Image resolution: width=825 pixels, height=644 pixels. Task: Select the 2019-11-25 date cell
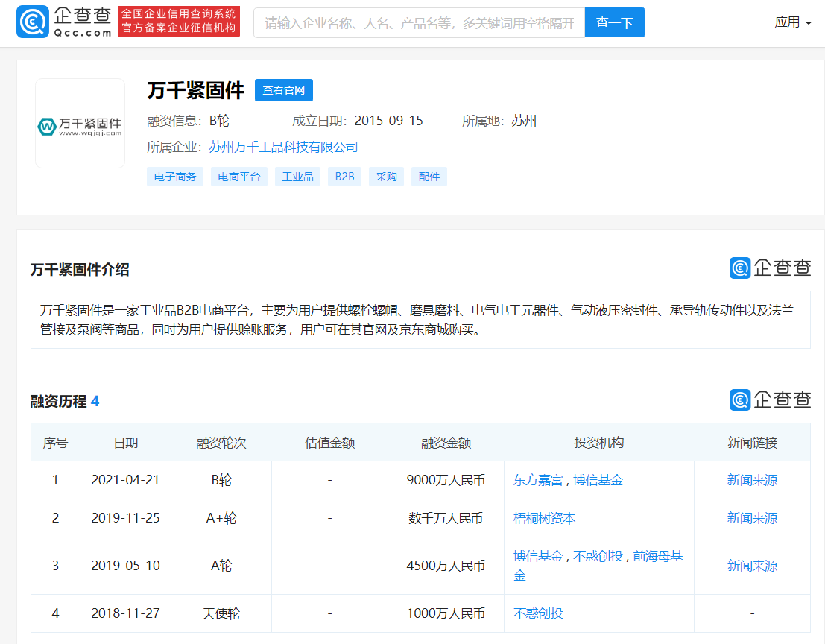(x=125, y=518)
